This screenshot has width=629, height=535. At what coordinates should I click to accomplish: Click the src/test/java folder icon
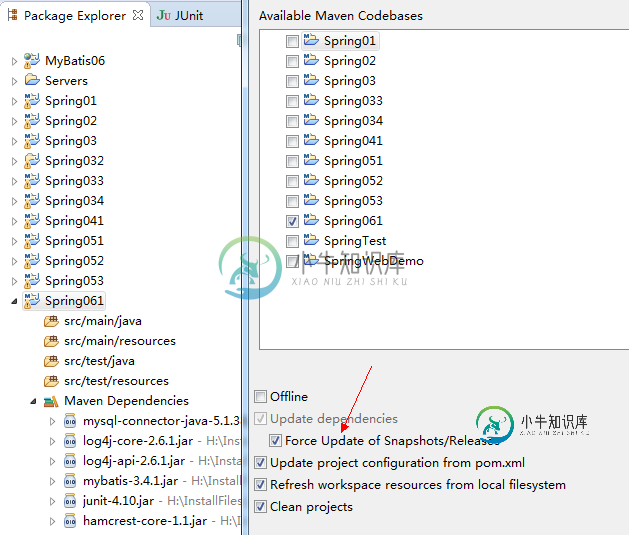[x=51, y=361]
